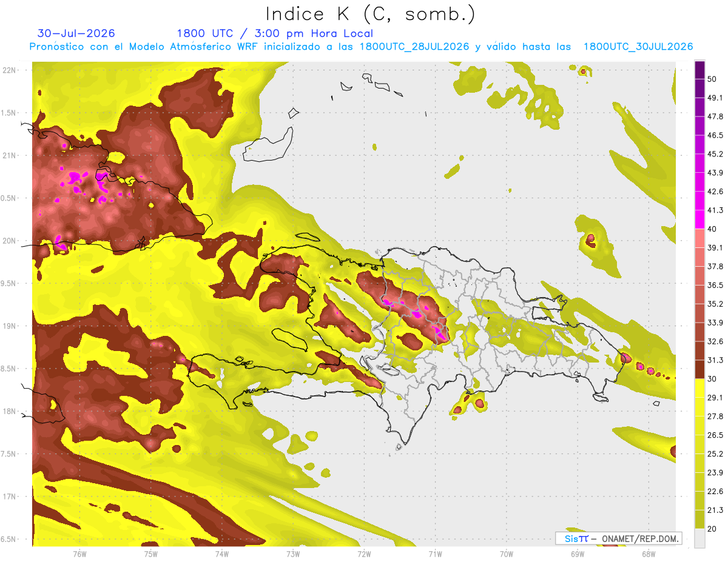728x562 pixels.
Task: Click the colorbar value "33.9"
Action: (715, 323)
